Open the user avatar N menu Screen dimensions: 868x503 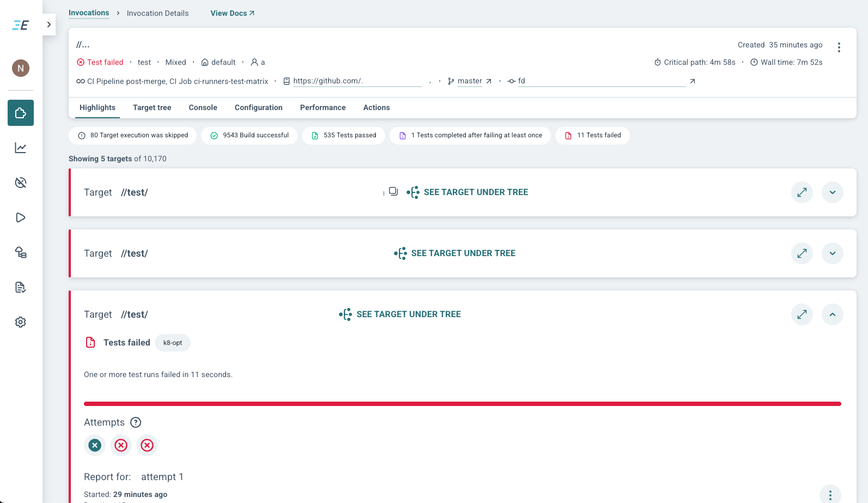pos(21,68)
